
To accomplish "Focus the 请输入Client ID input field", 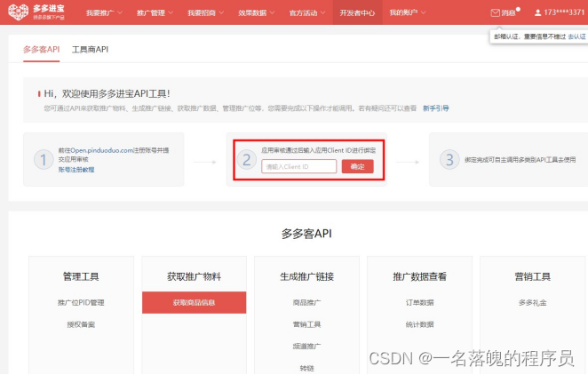I will [298, 166].
